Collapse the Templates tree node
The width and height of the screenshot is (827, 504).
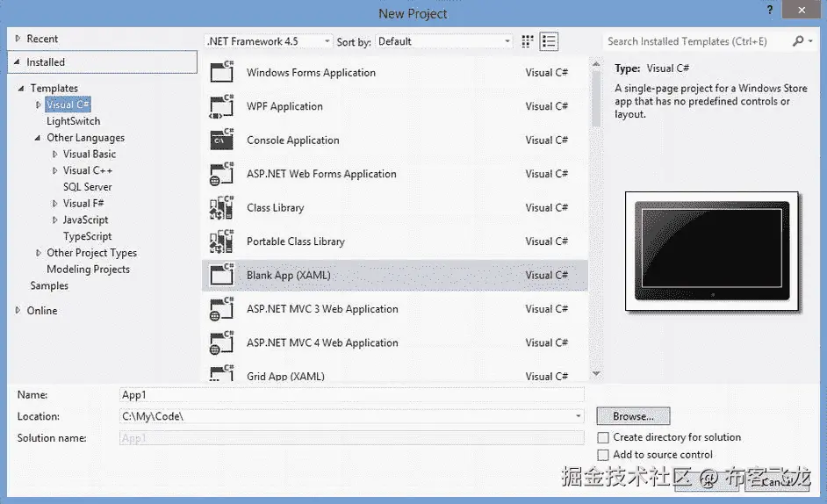21,88
